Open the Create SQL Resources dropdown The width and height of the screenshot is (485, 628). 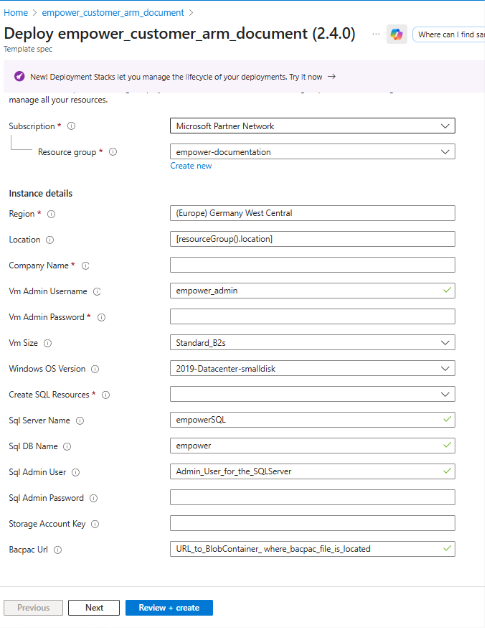coord(312,394)
